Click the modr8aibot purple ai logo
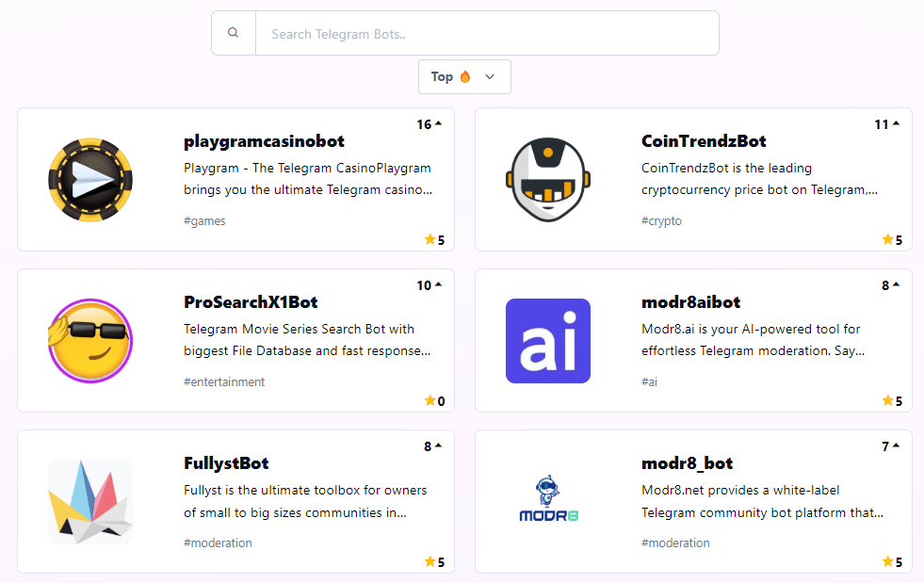924x583 pixels. 548,341
